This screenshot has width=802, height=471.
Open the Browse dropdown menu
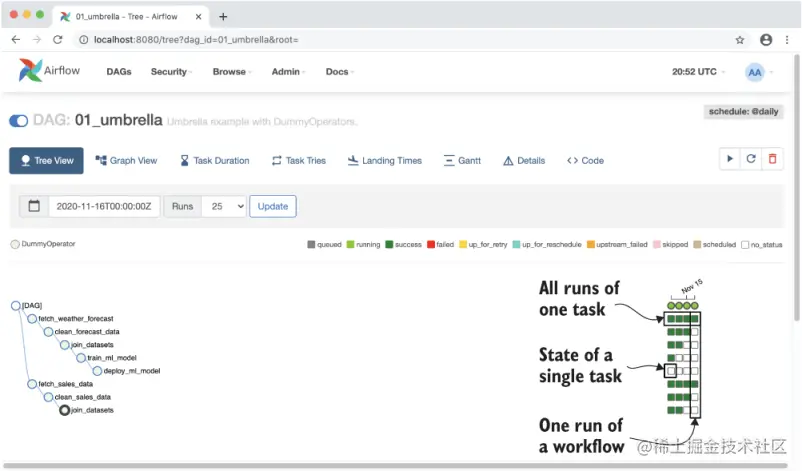coord(232,72)
